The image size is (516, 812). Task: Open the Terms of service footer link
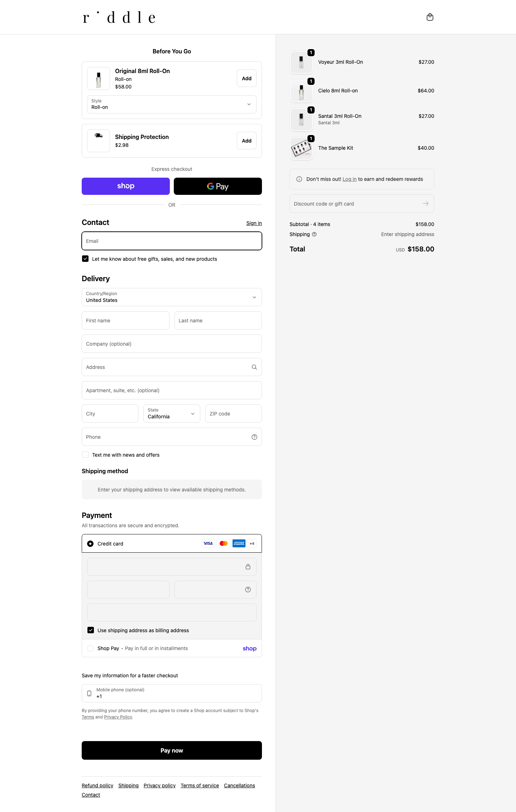click(x=200, y=785)
